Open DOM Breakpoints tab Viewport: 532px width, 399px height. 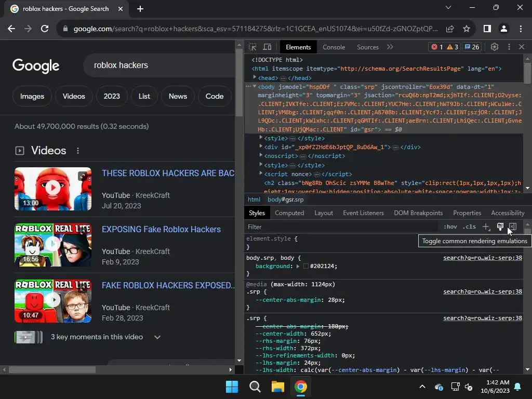click(x=418, y=213)
